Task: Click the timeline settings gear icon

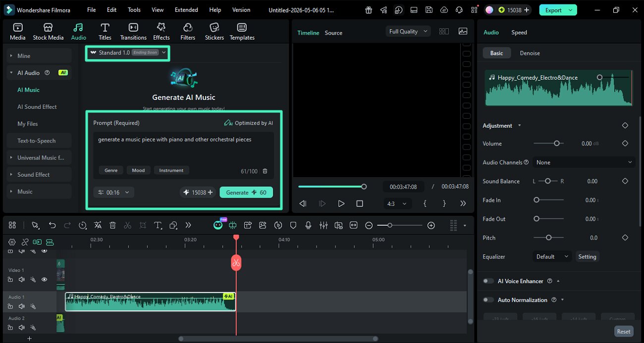Action: pos(12,242)
